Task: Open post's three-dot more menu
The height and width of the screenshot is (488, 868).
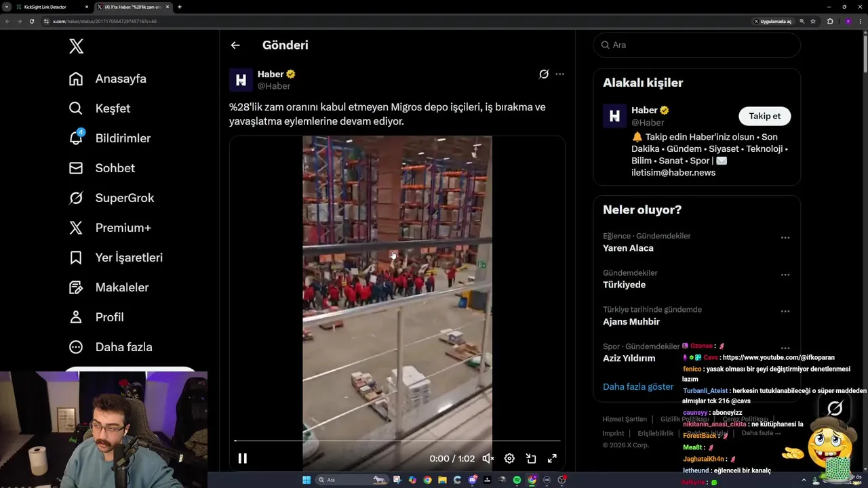Action: coord(559,74)
